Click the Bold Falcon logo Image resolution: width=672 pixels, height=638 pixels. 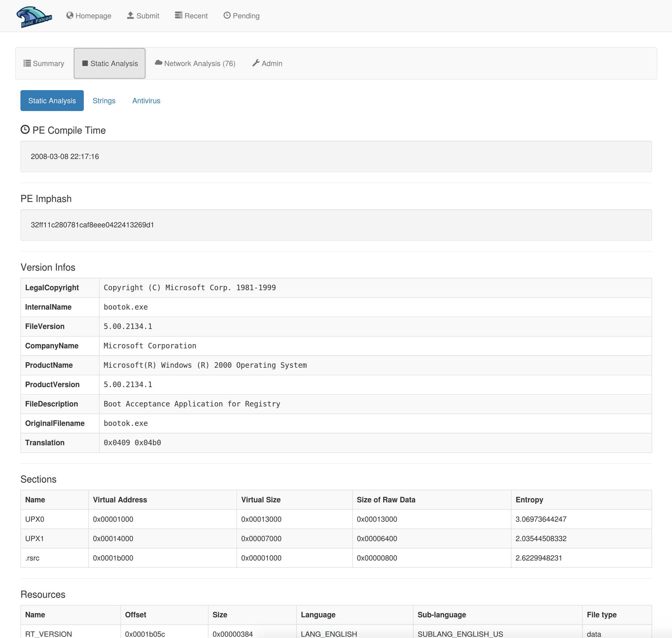(34, 17)
